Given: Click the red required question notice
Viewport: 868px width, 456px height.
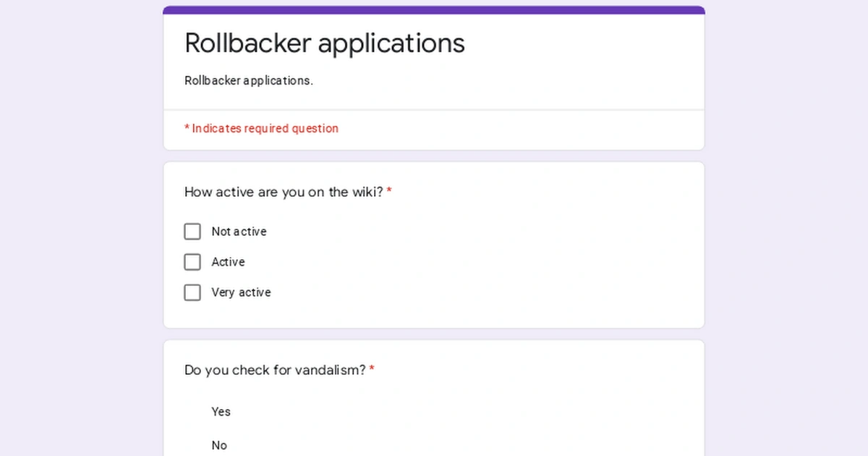Looking at the screenshot, I should pyautogui.click(x=261, y=128).
